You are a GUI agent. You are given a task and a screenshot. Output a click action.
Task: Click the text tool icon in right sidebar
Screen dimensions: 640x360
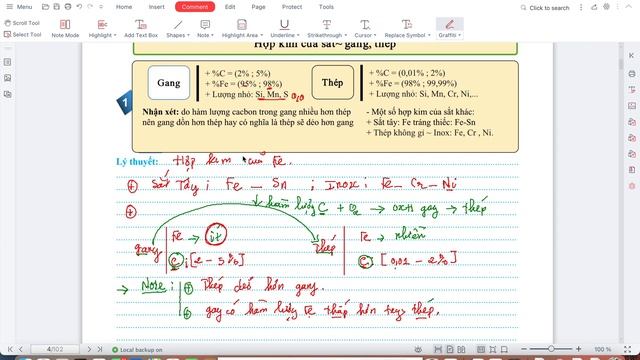(632, 90)
